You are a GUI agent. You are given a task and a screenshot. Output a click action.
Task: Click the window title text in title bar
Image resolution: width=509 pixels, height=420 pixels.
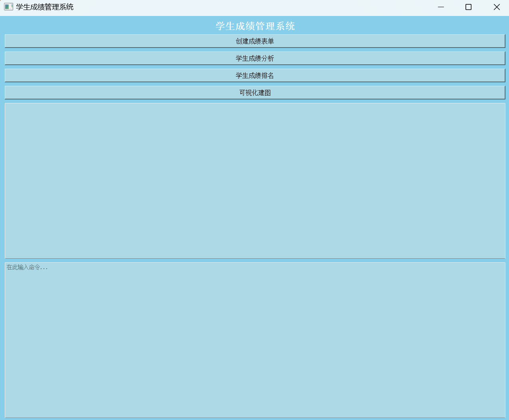[45, 7]
